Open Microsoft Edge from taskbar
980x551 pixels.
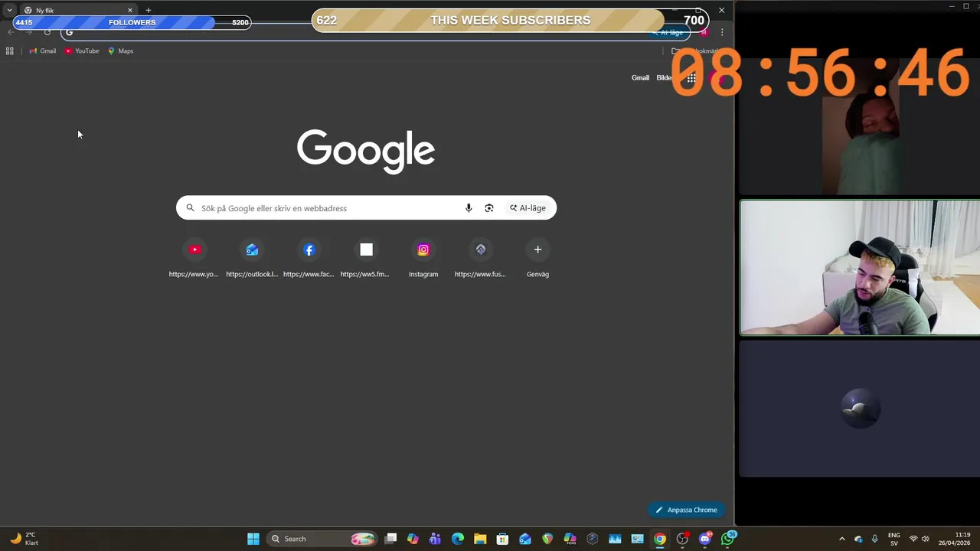click(458, 539)
